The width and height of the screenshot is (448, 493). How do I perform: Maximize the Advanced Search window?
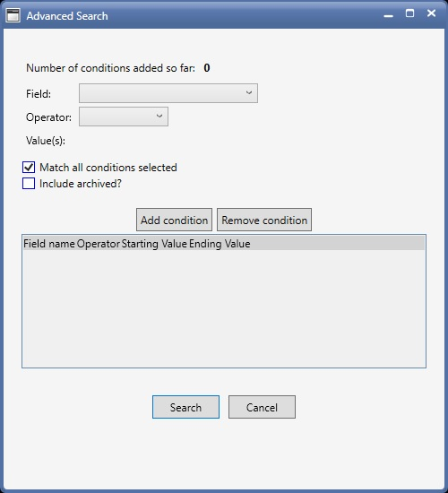coord(410,13)
